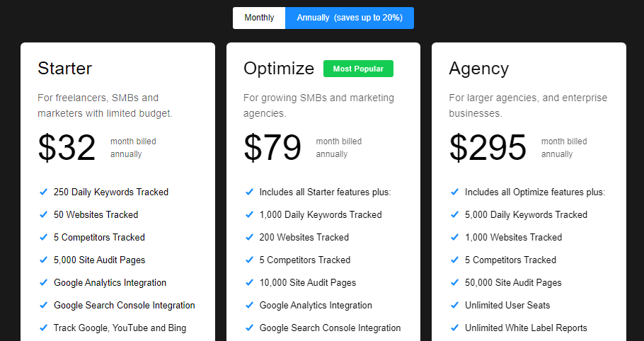Click checkmark next to 10,000 Site Audit Pages
644x341 pixels.
click(x=249, y=282)
